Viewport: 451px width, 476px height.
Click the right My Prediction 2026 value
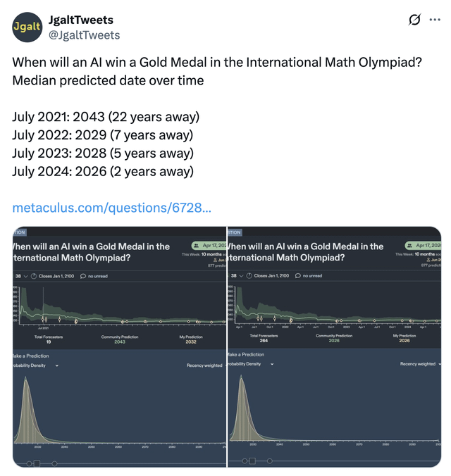point(404,341)
